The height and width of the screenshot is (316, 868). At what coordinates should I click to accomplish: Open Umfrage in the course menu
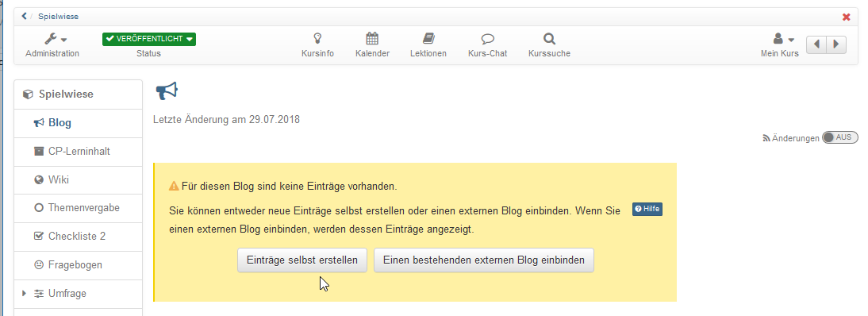78,293
